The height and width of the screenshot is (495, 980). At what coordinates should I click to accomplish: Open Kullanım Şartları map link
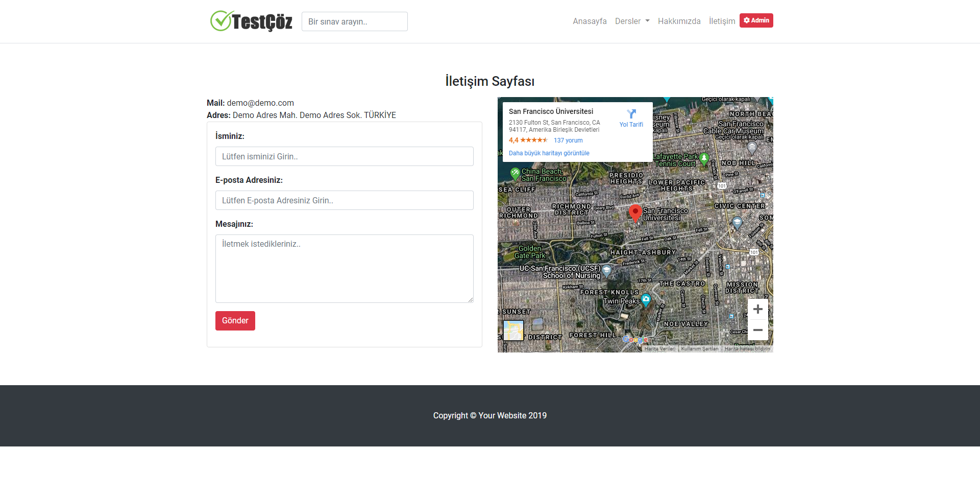click(x=700, y=349)
